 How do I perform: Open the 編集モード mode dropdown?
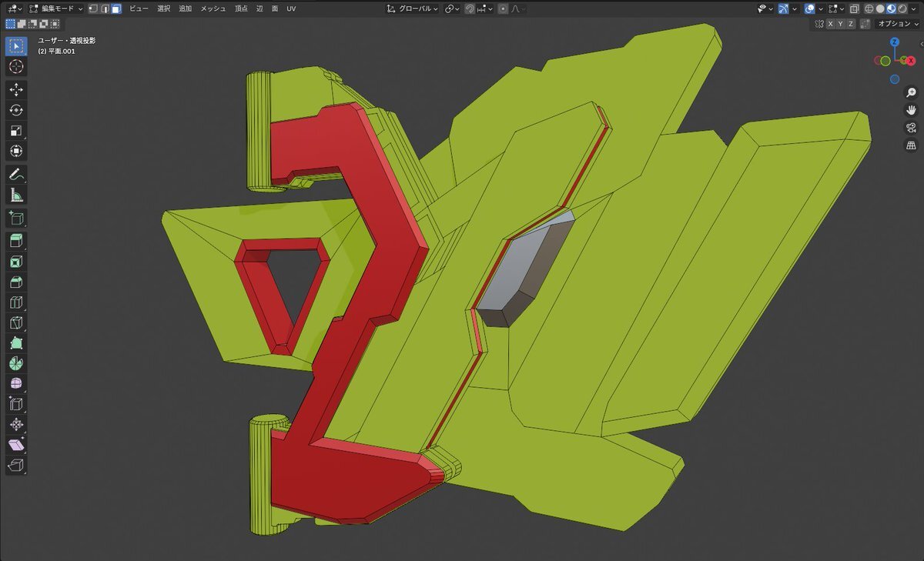click(x=55, y=8)
